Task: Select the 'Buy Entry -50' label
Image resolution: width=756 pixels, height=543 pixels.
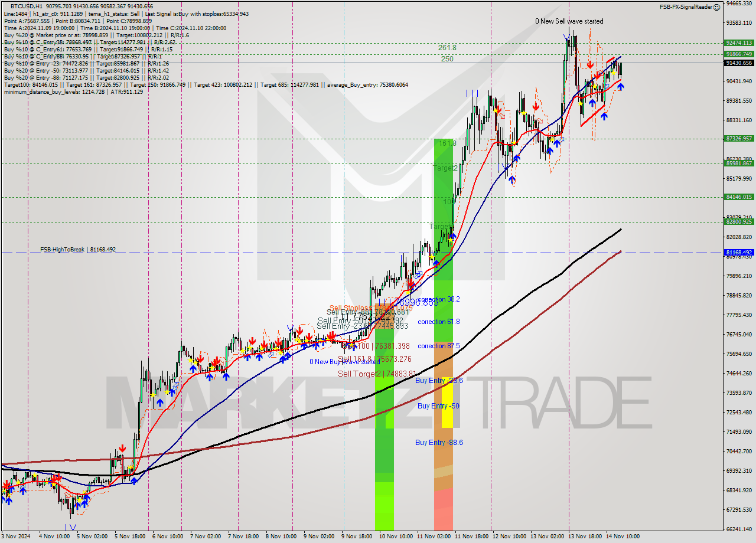Action: [x=438, y=406]
